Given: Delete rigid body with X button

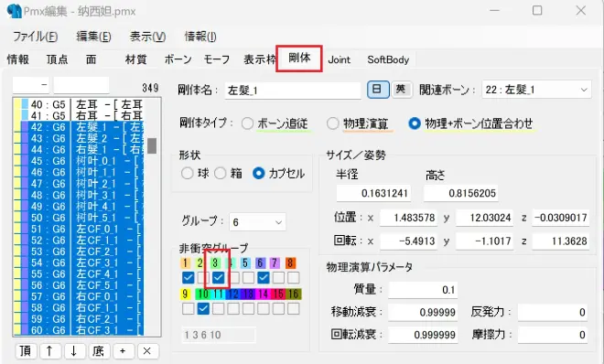Looking at the screenshot, I should pyautogui.click(x=146, y=351).
